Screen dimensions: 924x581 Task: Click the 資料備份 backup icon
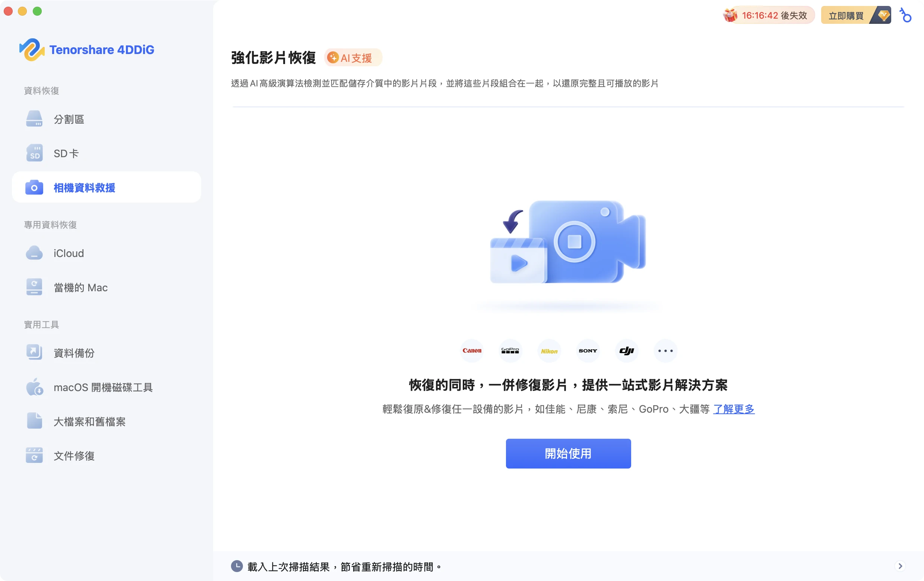click(x=34, y=352)
